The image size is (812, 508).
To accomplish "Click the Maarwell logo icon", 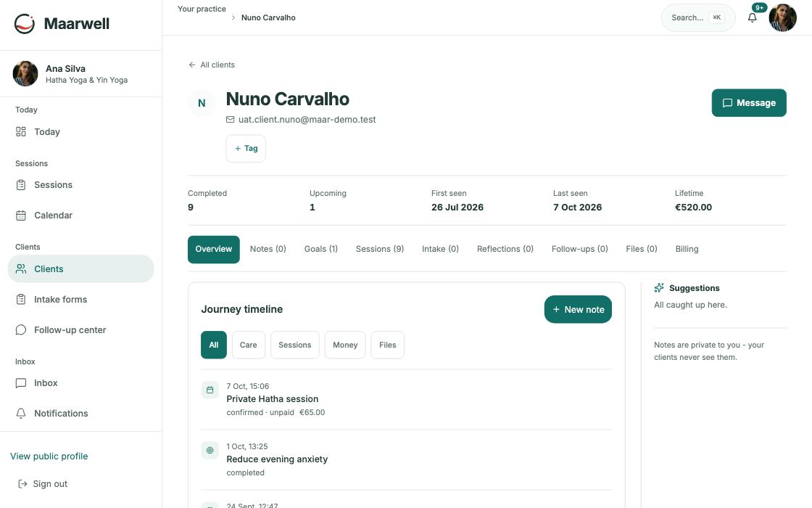I will 25,23.
